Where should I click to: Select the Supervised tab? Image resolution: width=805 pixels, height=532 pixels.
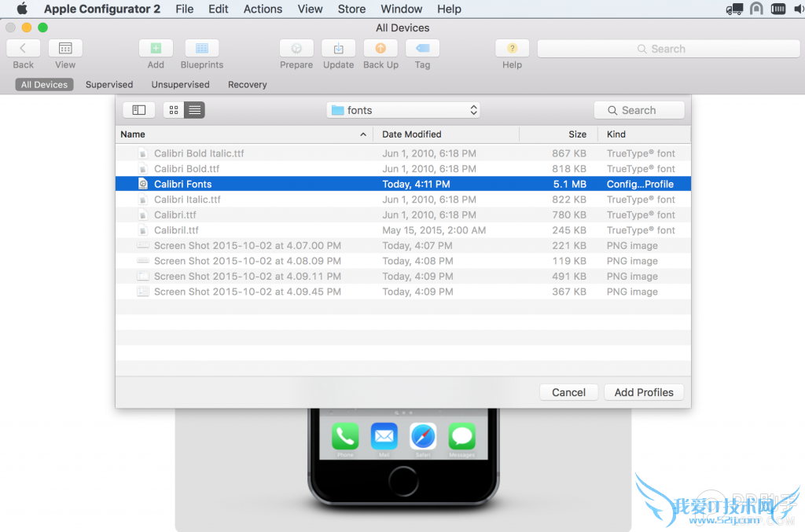click(x=109, y=84)
